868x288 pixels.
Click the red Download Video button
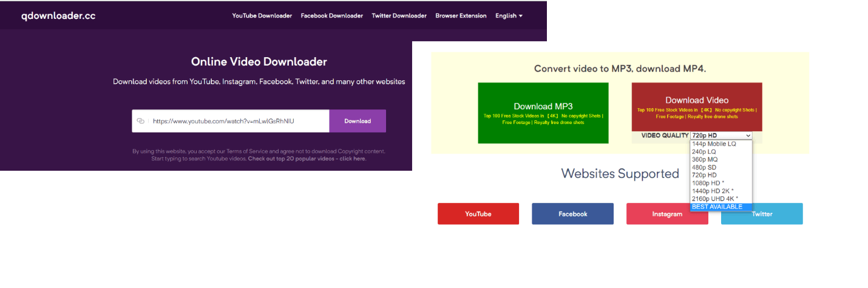click(697, 107)
